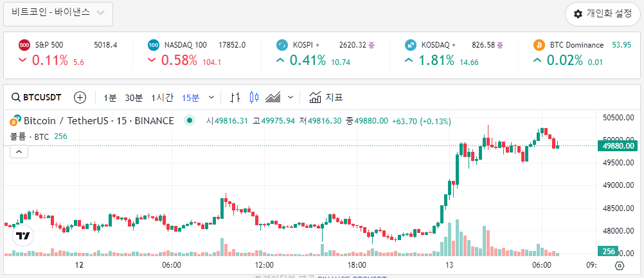644x278 pixels.
Task: Click the KOSDAQ logo icon
Action: [410, 45]
